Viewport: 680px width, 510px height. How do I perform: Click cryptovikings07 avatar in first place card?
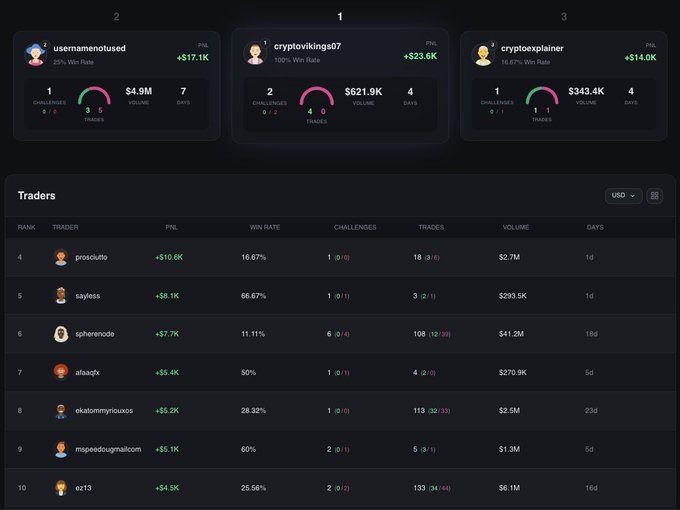click(255, 53)
